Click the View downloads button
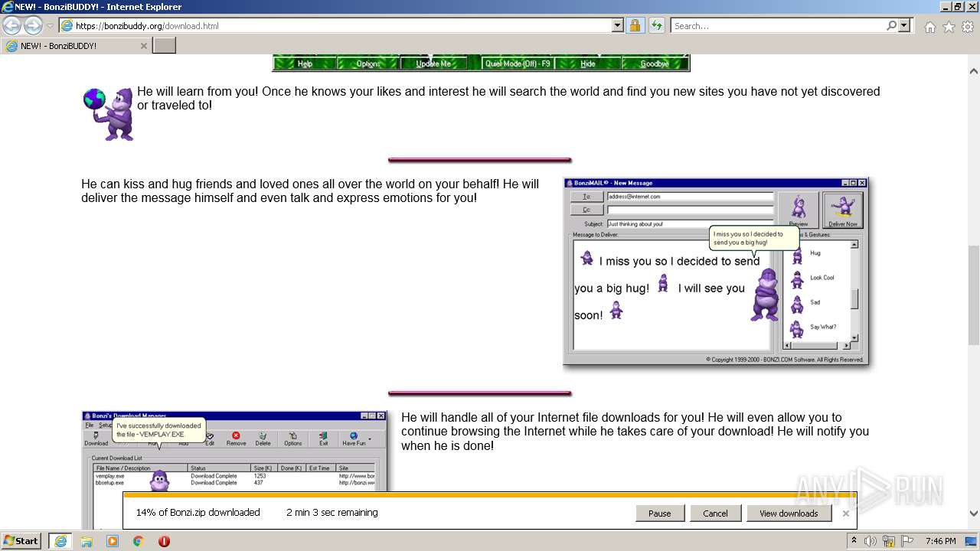This screenshot has width=980, height=551. pos(789,514)
